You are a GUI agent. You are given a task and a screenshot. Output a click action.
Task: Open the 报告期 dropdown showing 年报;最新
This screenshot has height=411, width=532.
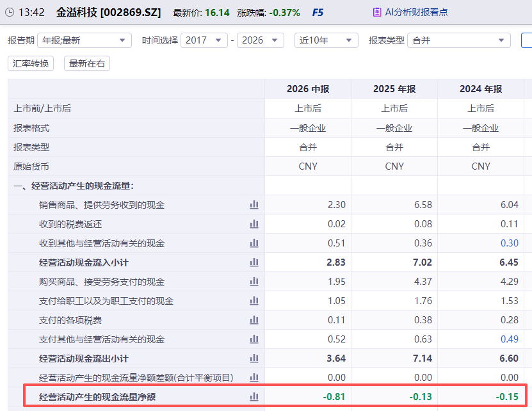pyautogui.click(x=85, y=40)
